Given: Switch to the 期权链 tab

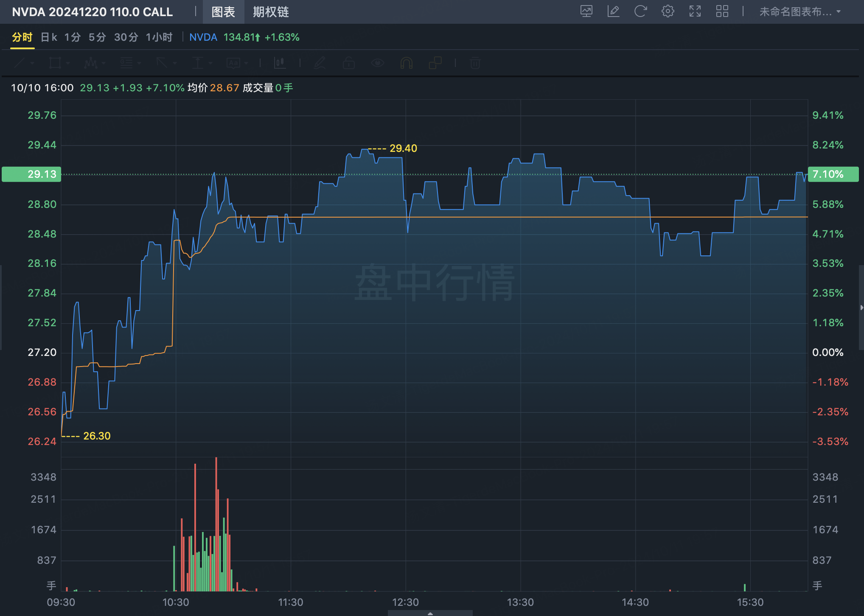Looking at the screenshot, I should [x=271, y=12].
